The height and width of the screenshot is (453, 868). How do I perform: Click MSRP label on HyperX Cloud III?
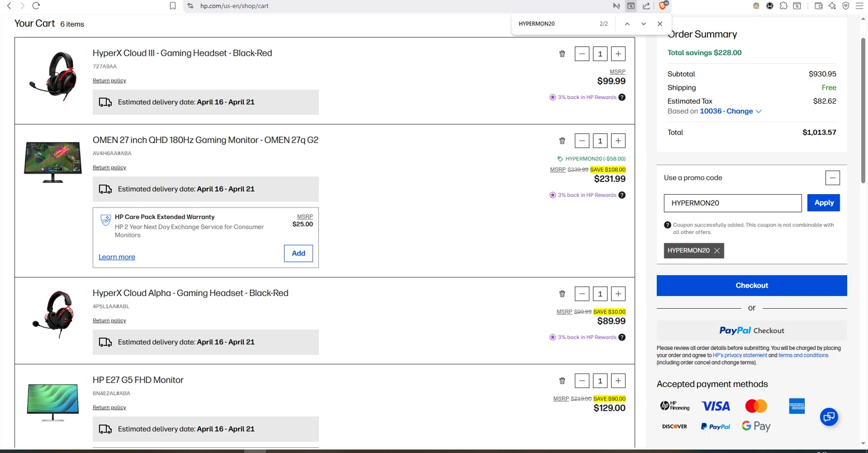(617, 72)
